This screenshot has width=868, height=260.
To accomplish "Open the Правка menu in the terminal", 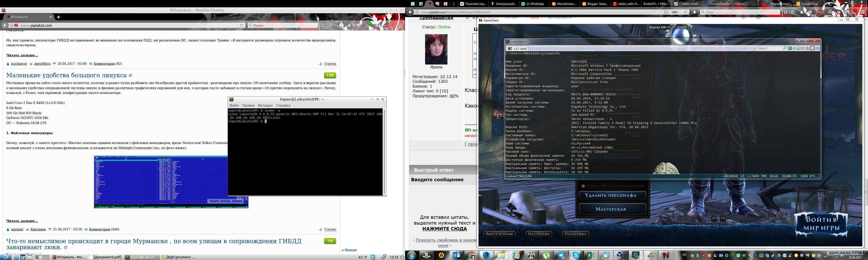I will 248,105.
